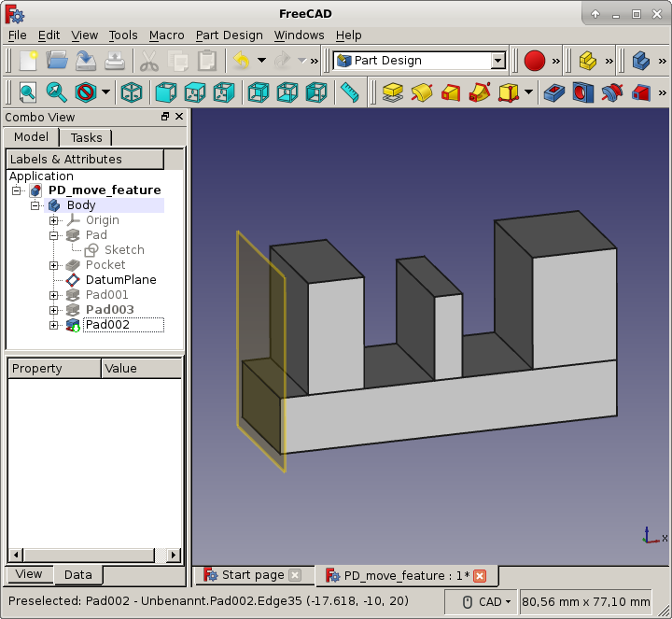Set top view cube icon
672x619 pixels.
195,92
